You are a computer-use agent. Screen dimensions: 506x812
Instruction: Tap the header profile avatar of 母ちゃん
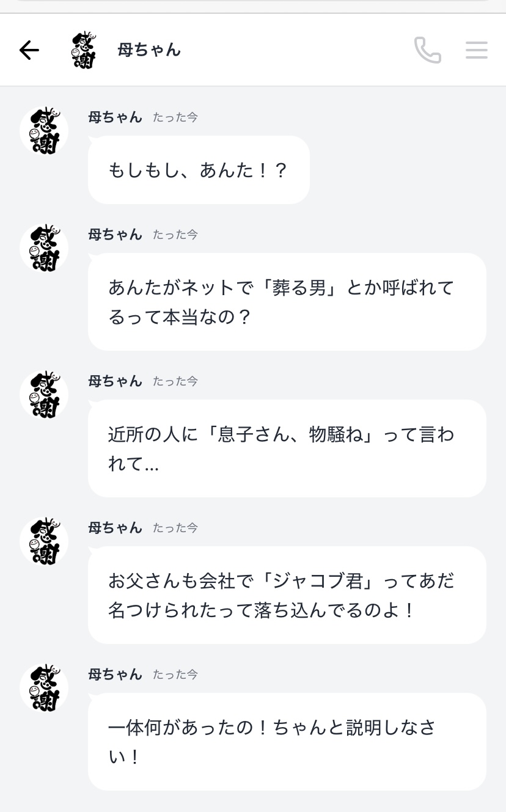84,50
